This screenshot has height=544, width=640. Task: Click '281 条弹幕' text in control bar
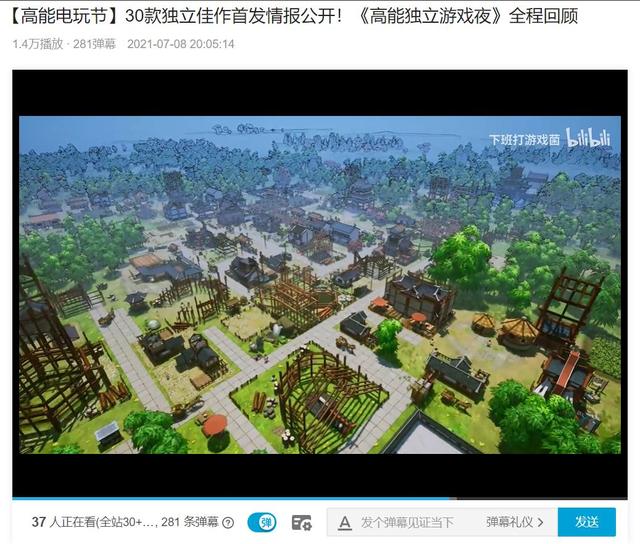click(x=190, y=522)
